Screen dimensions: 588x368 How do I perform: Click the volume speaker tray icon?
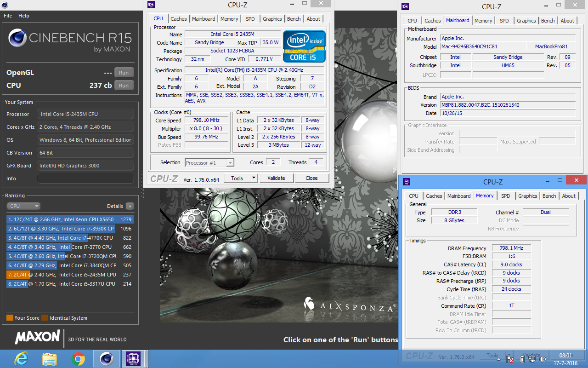[x=543, y=358]
